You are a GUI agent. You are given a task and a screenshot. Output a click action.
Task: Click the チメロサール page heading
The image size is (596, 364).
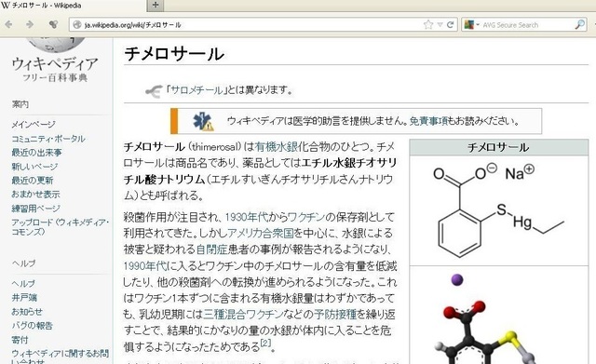[x=174, y=54]
